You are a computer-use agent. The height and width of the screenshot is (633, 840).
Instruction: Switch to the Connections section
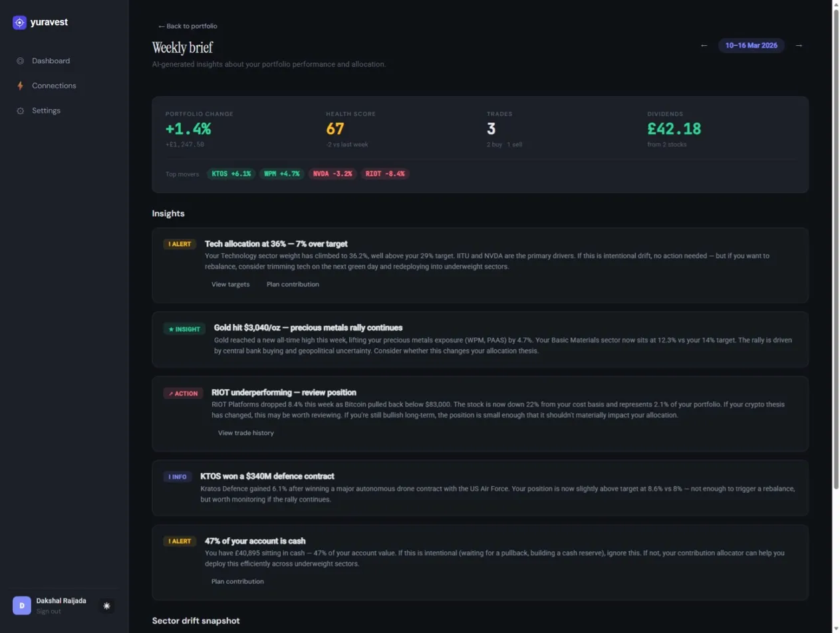tap(54, 85)
